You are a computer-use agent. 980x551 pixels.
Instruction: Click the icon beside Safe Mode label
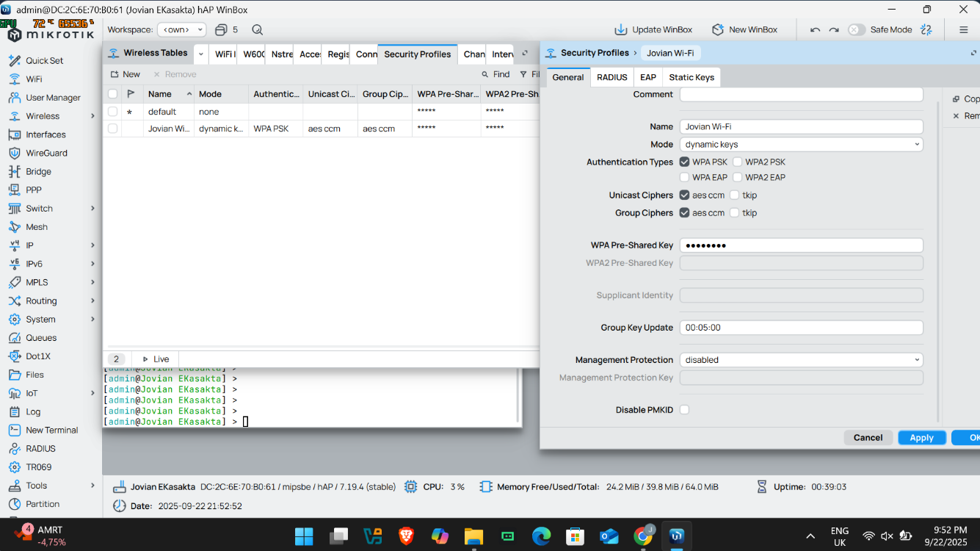click(x=926, y=29)
